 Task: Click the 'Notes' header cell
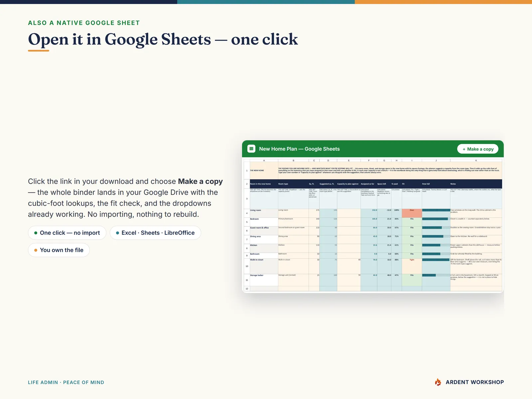pos(476,184)
